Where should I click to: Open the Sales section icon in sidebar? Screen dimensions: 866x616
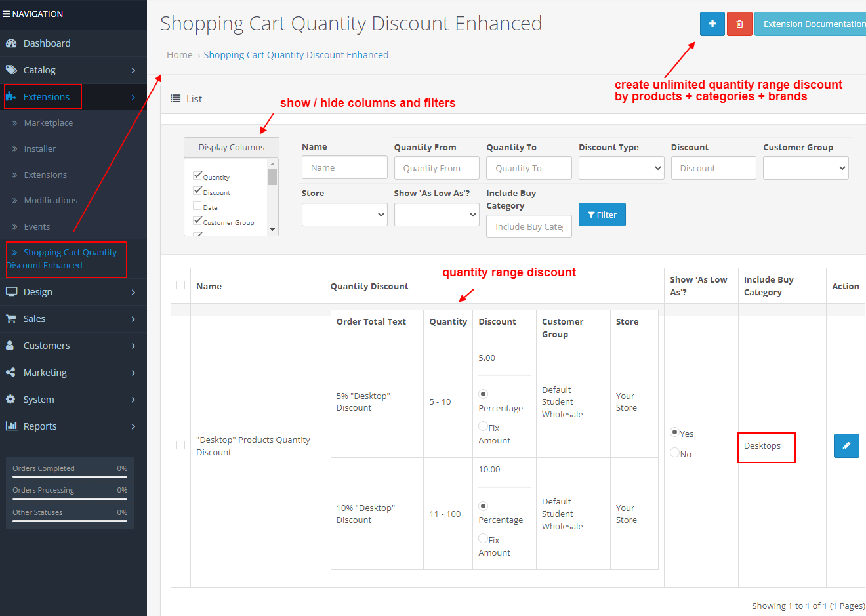point(12,319)
